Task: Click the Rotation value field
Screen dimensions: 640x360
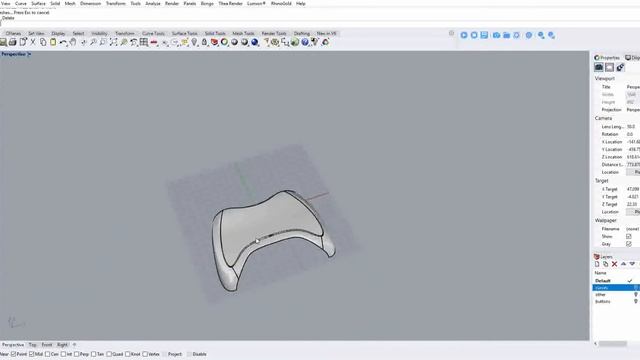Action: [633, 134]
